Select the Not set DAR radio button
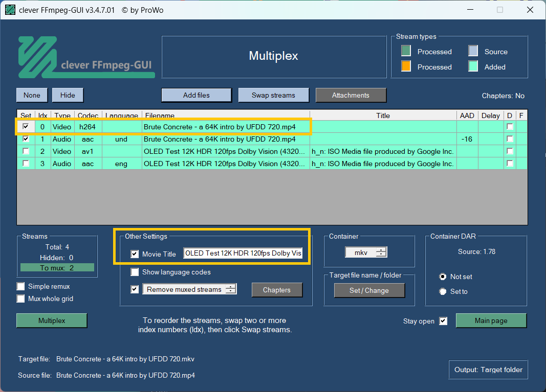This screenshot has height=392, width=546. [443, 276]
